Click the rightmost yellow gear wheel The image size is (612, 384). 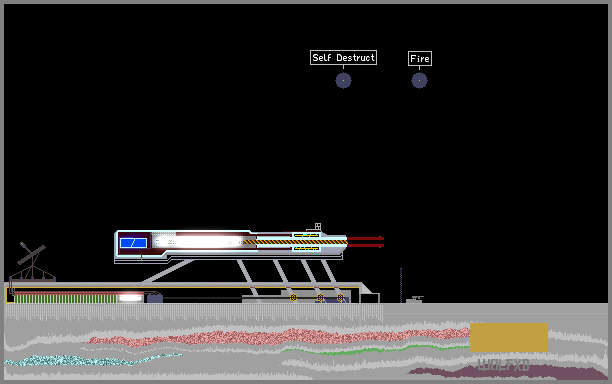[340, 298]
